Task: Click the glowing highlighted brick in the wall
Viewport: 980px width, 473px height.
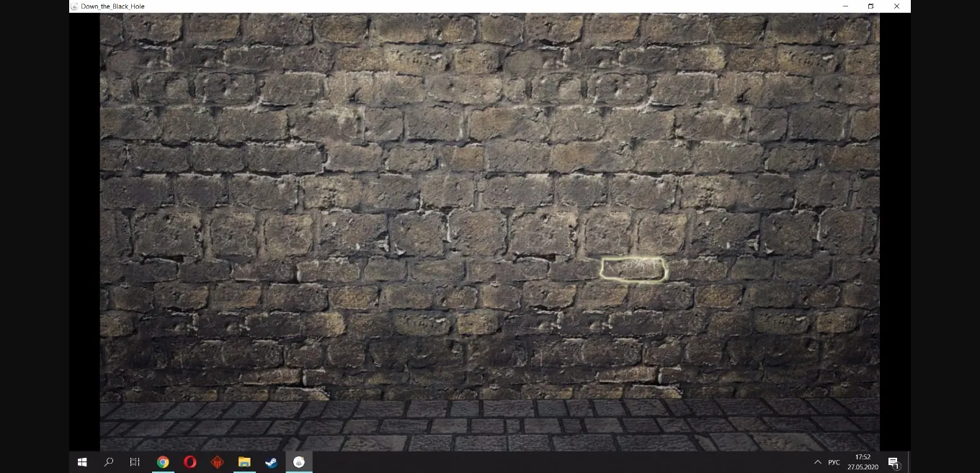Action: [x=633, y=269]
